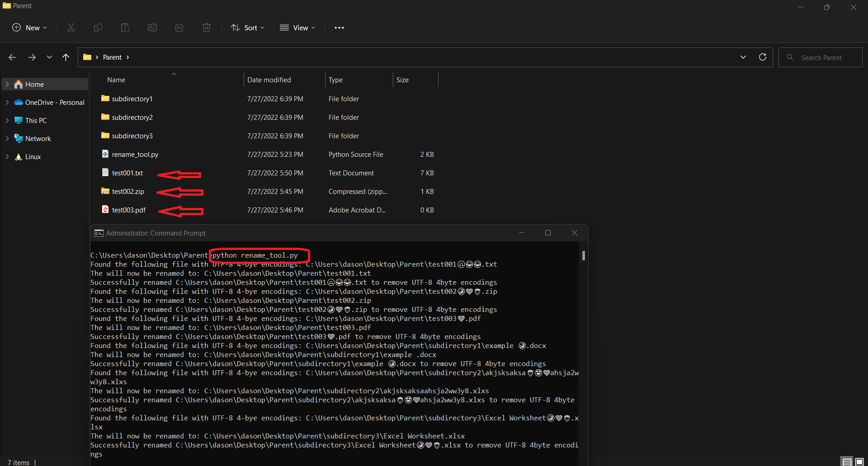This screenshot has height=466, width=868.
Task: Go forward with the right arrow
Action: (x=32, y=57)
